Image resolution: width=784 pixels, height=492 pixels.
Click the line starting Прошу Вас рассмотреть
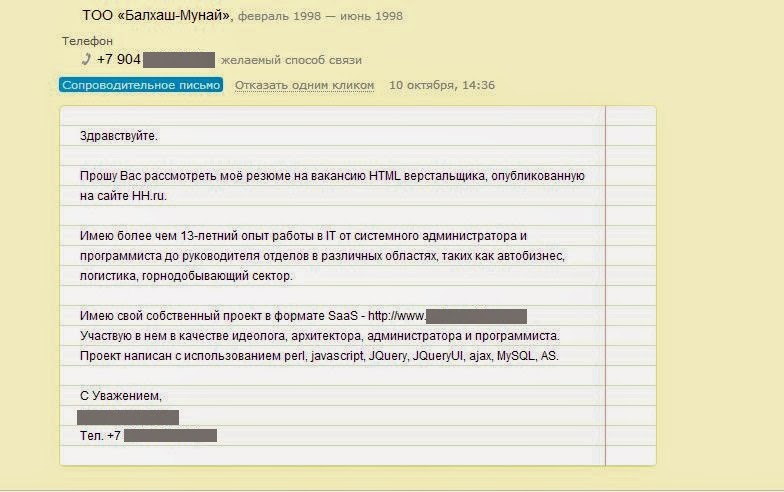(x=332, y=176)
